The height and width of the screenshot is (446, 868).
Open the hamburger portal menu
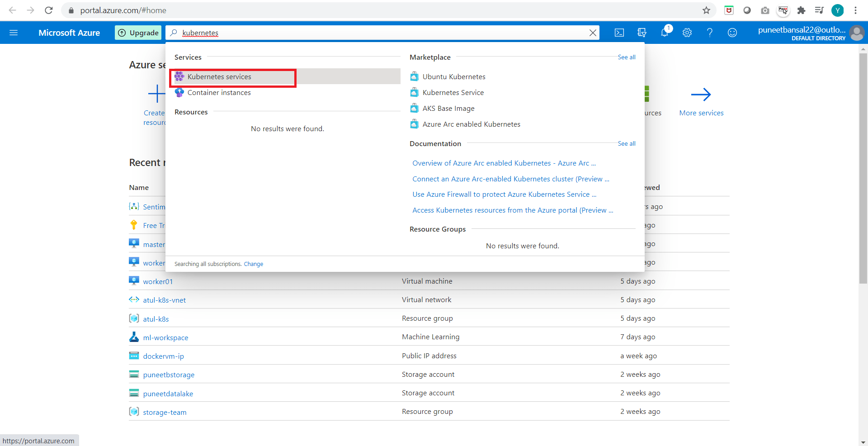click(14, 33)
